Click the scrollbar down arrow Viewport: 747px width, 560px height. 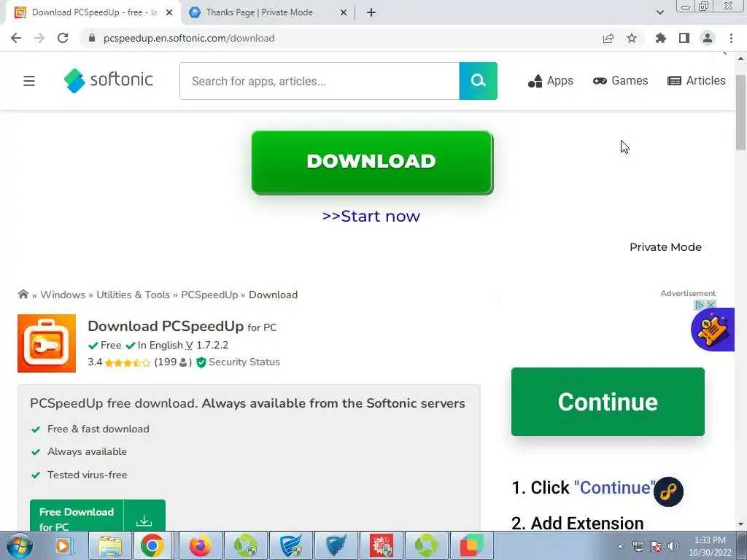741,524
